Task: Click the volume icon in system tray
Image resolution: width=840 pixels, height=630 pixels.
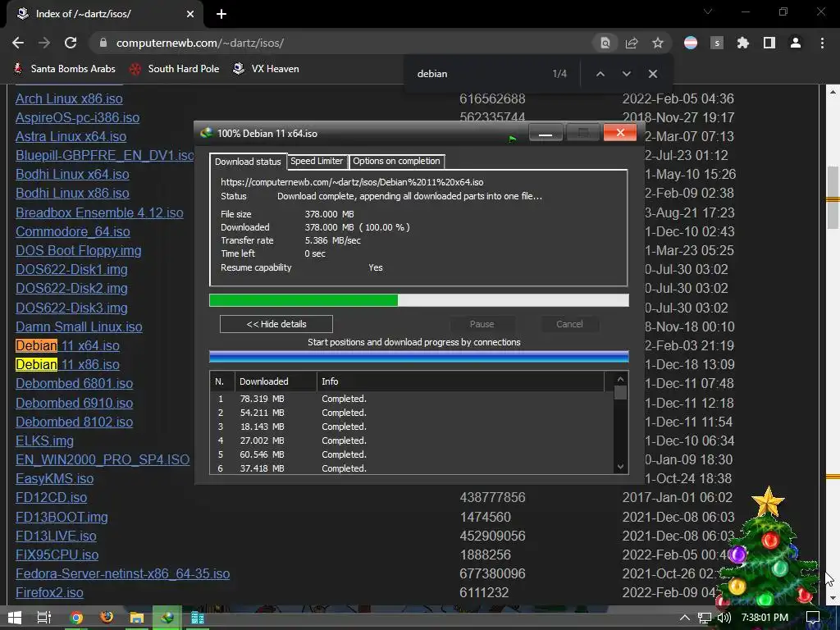Action: (x=724, y=618)
